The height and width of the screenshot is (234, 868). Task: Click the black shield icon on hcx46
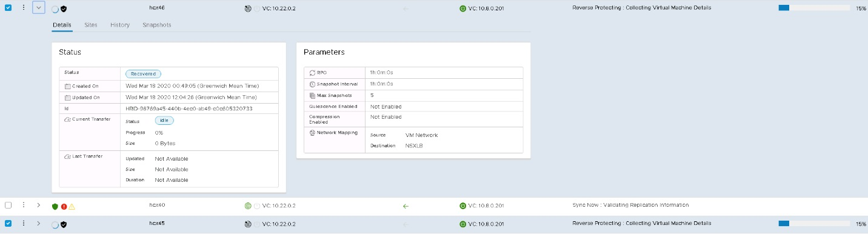(64, 9)
